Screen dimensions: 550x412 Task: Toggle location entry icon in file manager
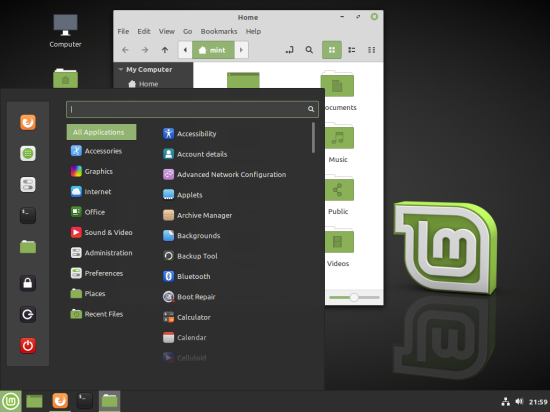(x=289, y=50)
